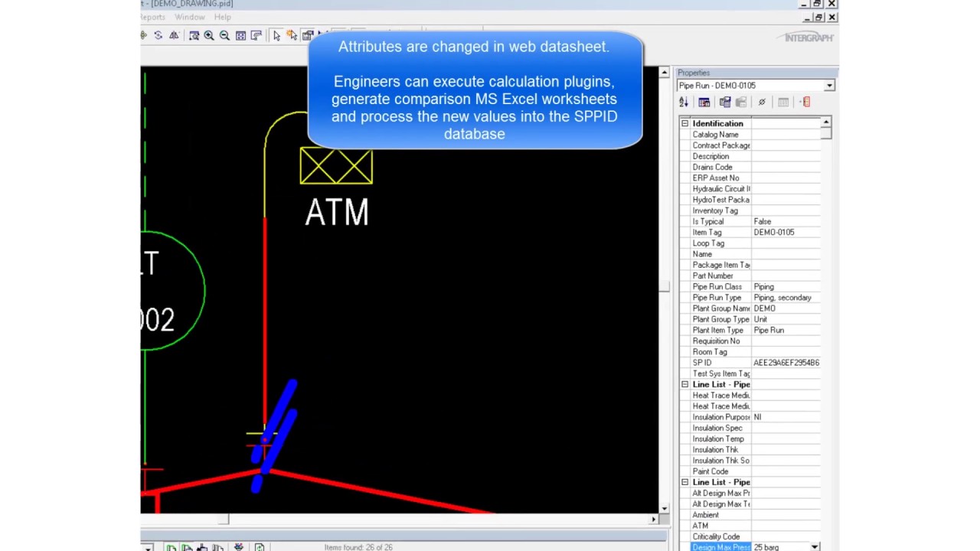980x551 pixels.
Task: Click the show null (Ø) icon
Action: pos(762,102)
